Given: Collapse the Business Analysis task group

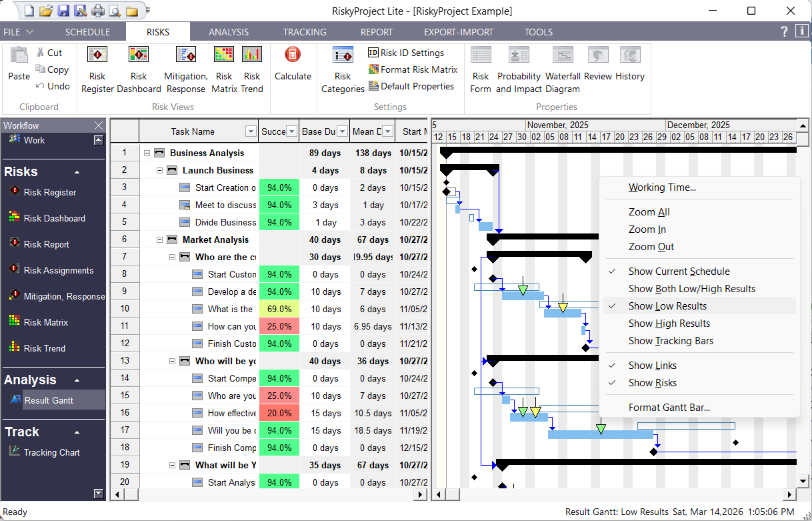Looking at the screenshot, I should tap(146, 152).
